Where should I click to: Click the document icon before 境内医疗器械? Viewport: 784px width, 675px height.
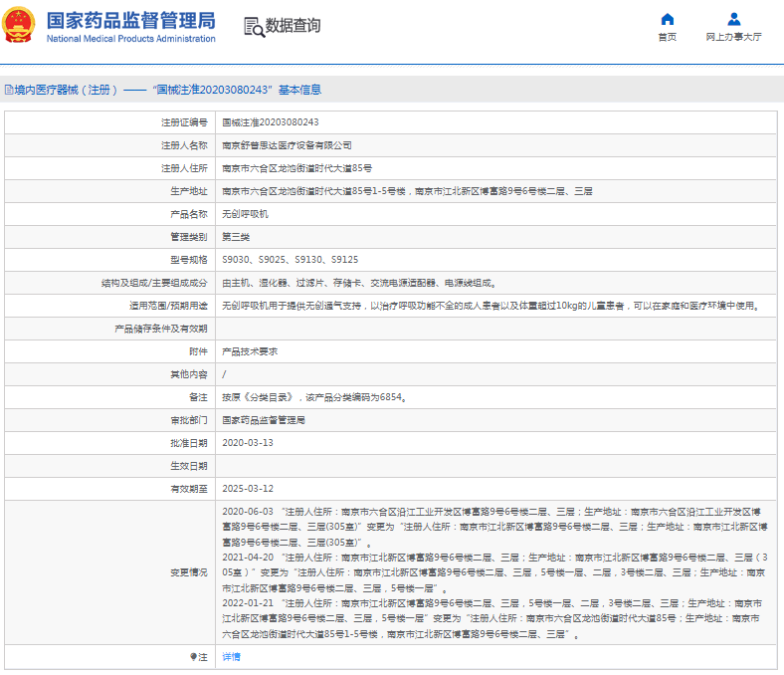point(8,90)
